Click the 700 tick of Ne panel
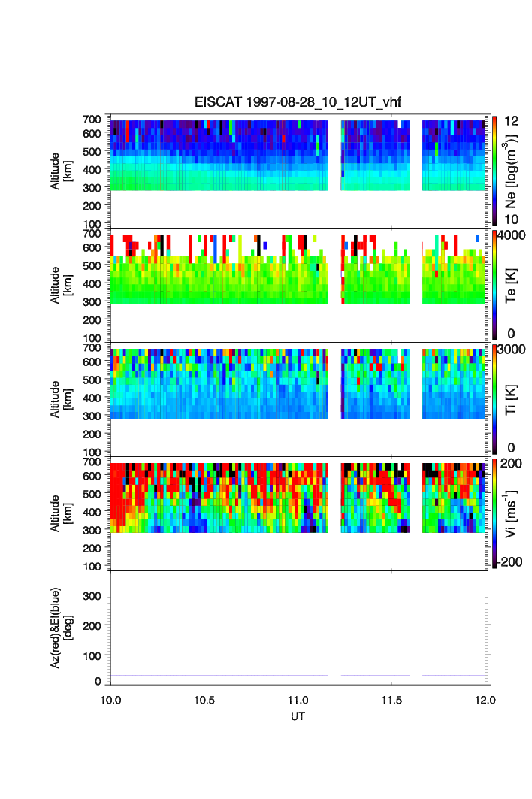Image resolution: width=532 pixels, height=799 pixels. click(x=92, y=120)
